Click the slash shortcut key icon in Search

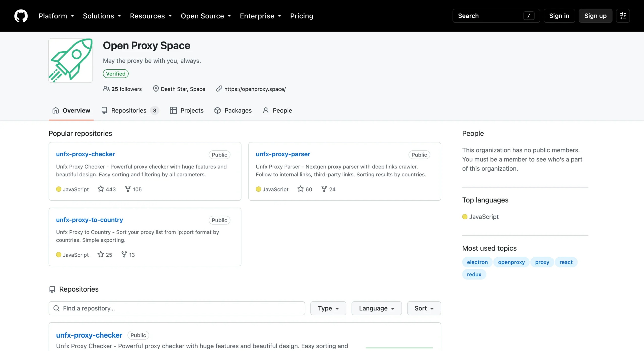tap(529, 16)
